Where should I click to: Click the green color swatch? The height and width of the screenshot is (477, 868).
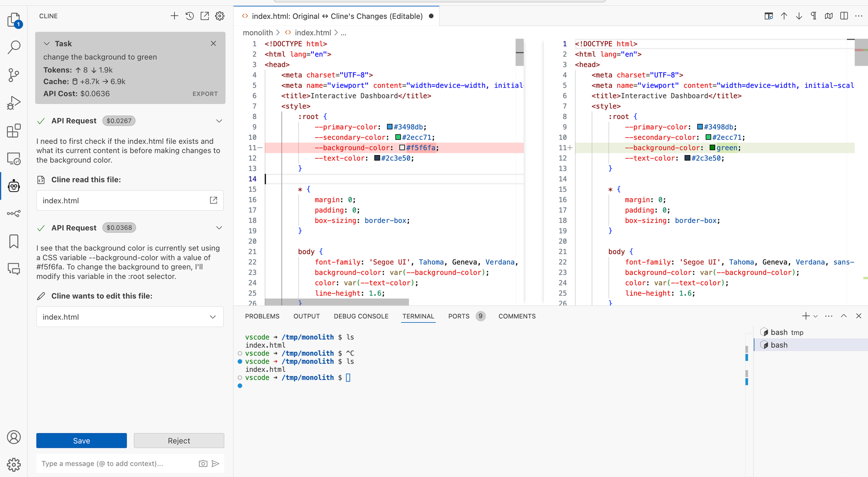[x=712, y=148]
